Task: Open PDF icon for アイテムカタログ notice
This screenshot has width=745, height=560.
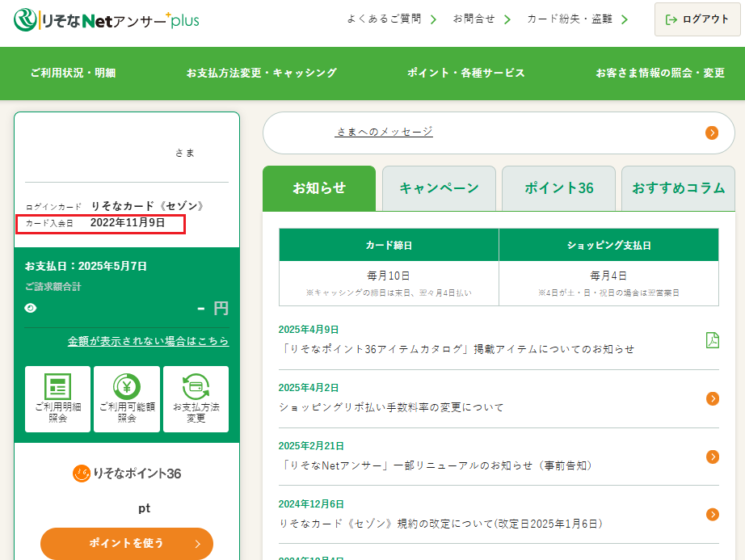Action: 712,340
